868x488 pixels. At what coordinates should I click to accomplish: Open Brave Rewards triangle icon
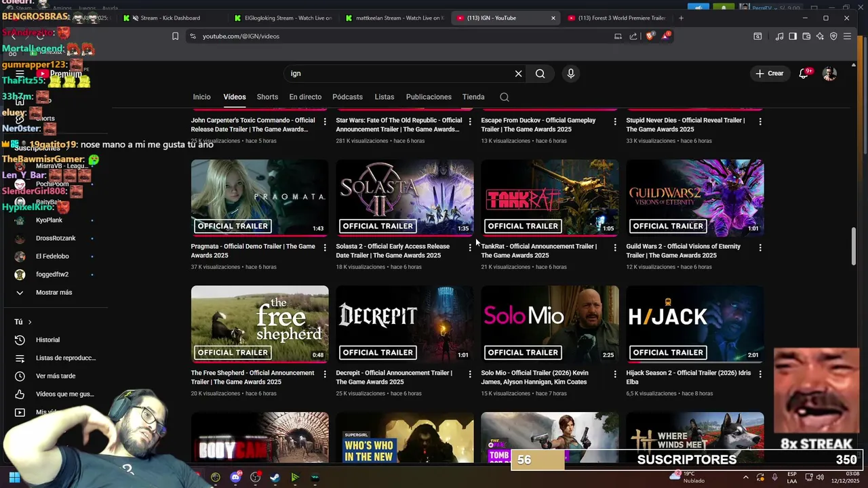coord(666,36)
